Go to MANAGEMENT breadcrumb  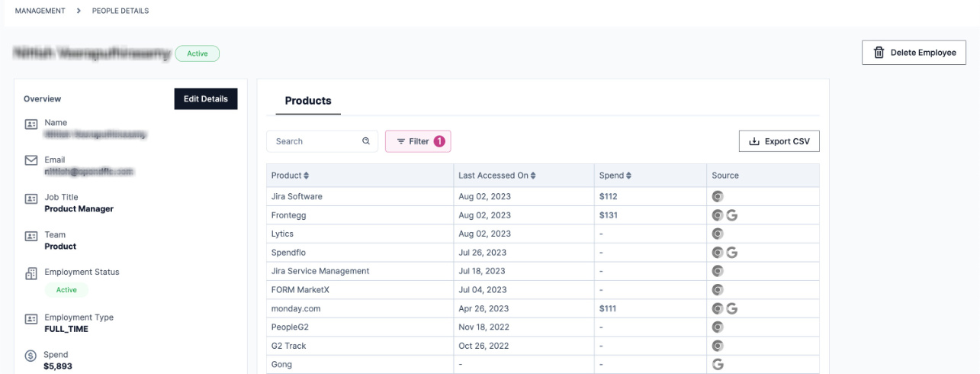click(40, 11)
